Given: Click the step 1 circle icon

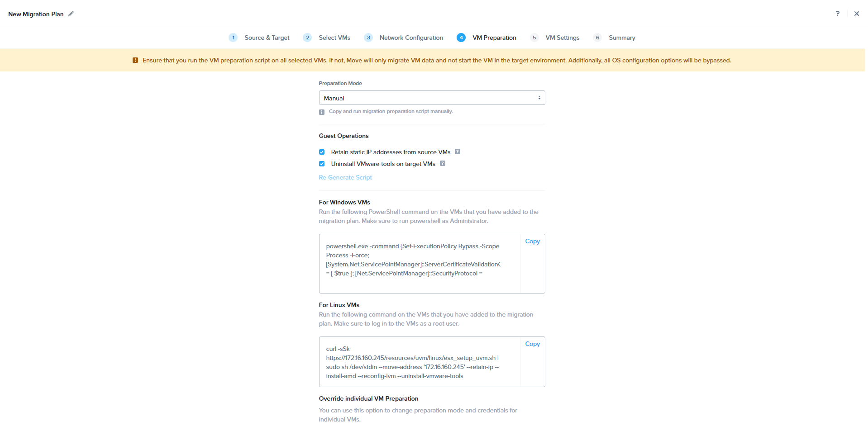Looking at the screenshot, I should coord(233,38).
